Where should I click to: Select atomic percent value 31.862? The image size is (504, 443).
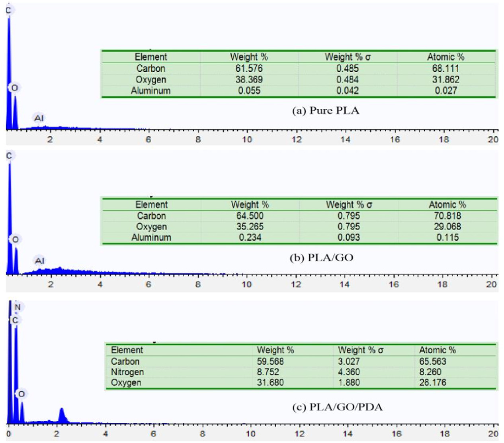445,79
